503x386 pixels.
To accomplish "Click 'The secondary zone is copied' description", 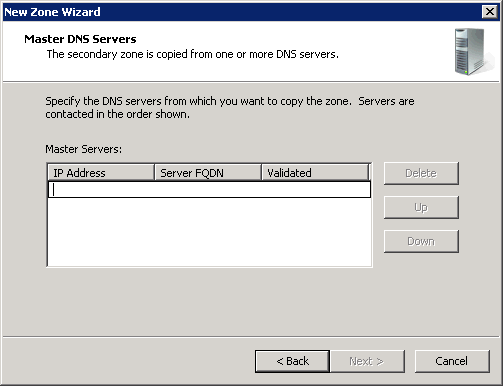I will pyautogui.click(x=193, y=54).
